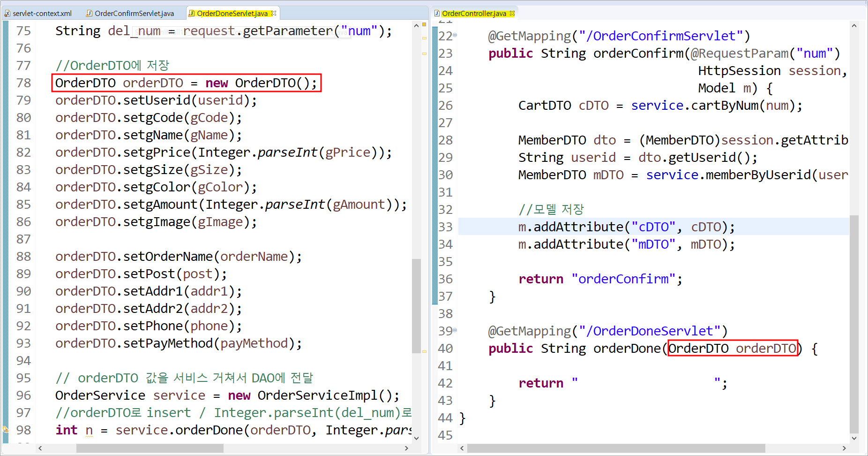Switch to the servlet-context.xml tab

tap(38, 13)
